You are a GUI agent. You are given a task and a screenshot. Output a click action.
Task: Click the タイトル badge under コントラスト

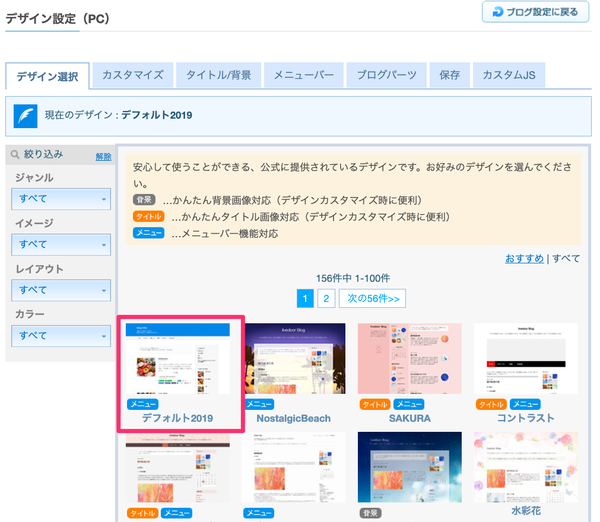(491, 404)
